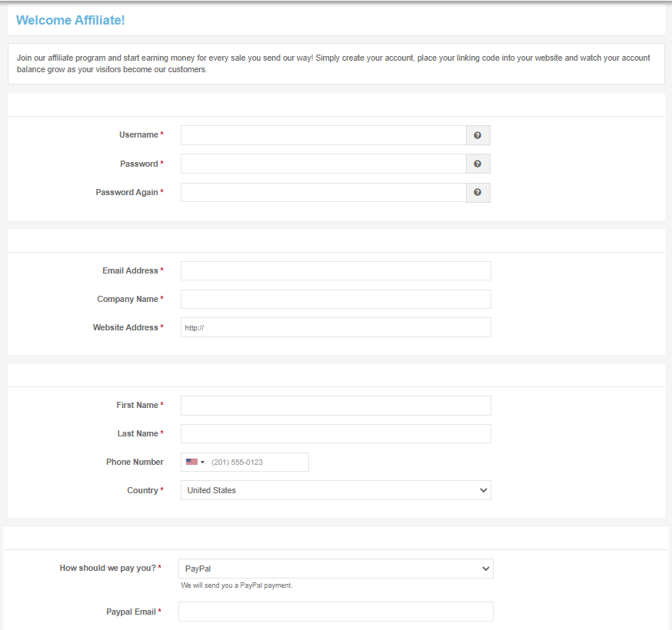Click into the Password field

[x=324, y=164]
